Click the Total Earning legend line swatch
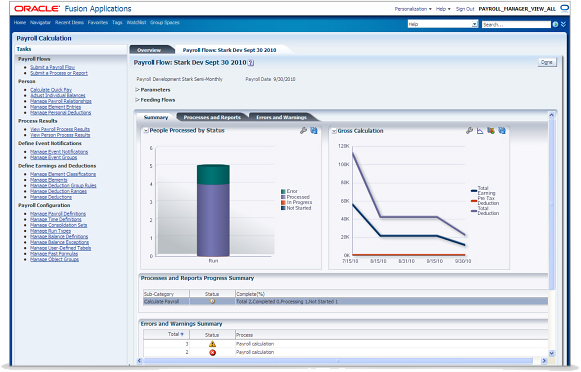Image resolution: width=581 pixels, height=372 pixels. click(474, 191)
